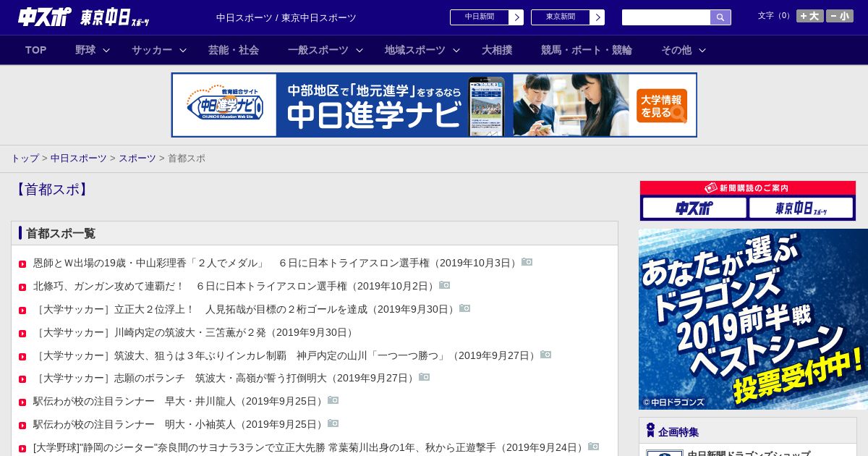Open article "静岡のジーター"奈良間のサヨナラ3ラン
Screen dimensions: 868x456
[310, 447]
